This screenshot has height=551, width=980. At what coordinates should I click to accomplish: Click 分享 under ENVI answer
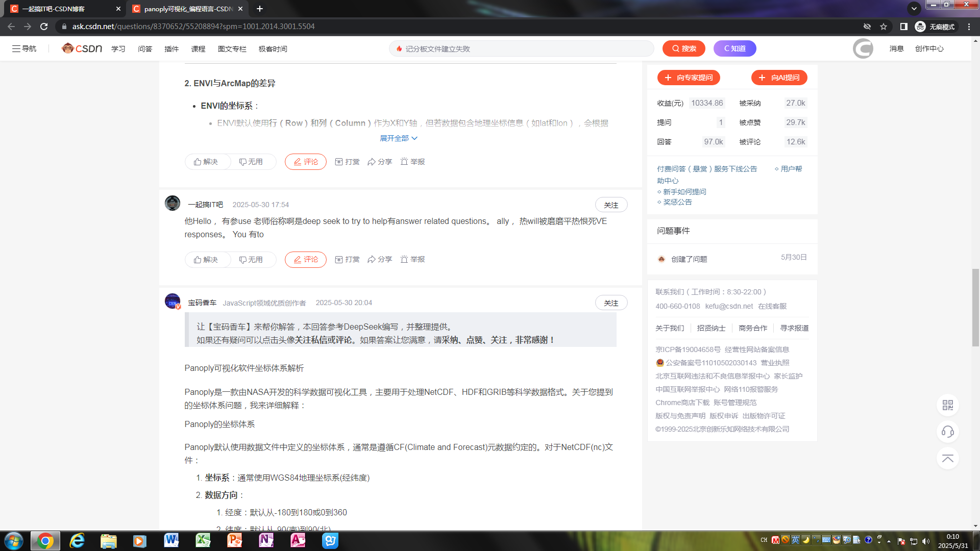[x=380, y=162]
